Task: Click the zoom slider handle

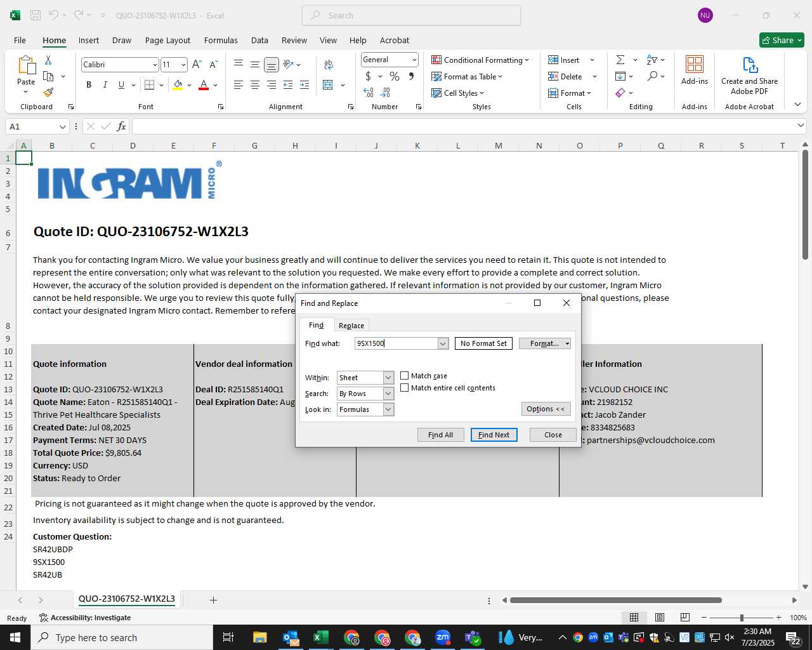Action: point(742,618)
